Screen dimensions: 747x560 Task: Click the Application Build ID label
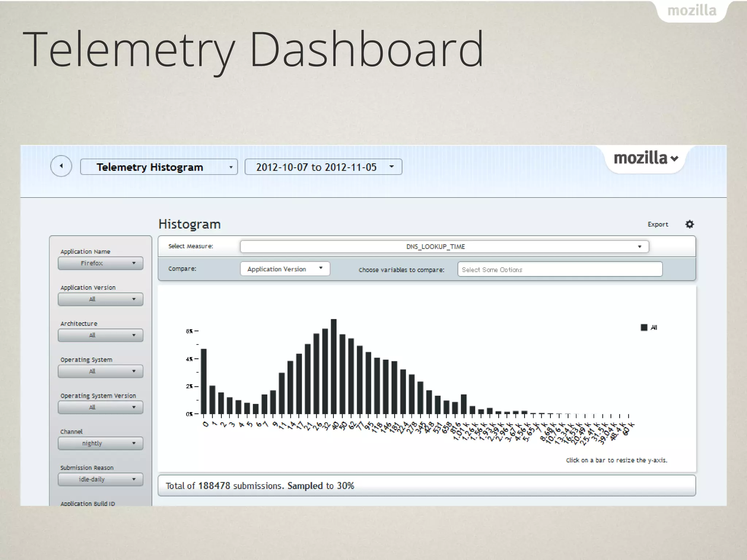(88, 503)
